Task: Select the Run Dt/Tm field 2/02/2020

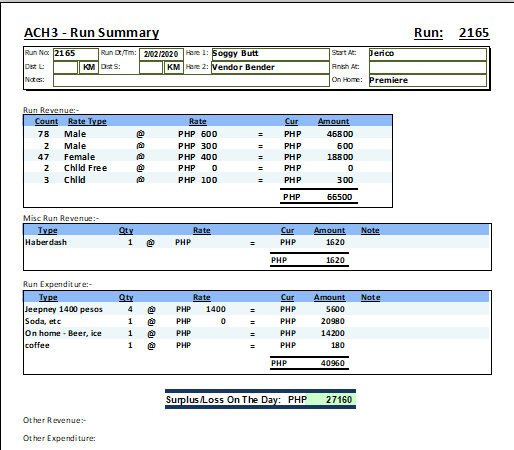Action: tap(161, 54)
